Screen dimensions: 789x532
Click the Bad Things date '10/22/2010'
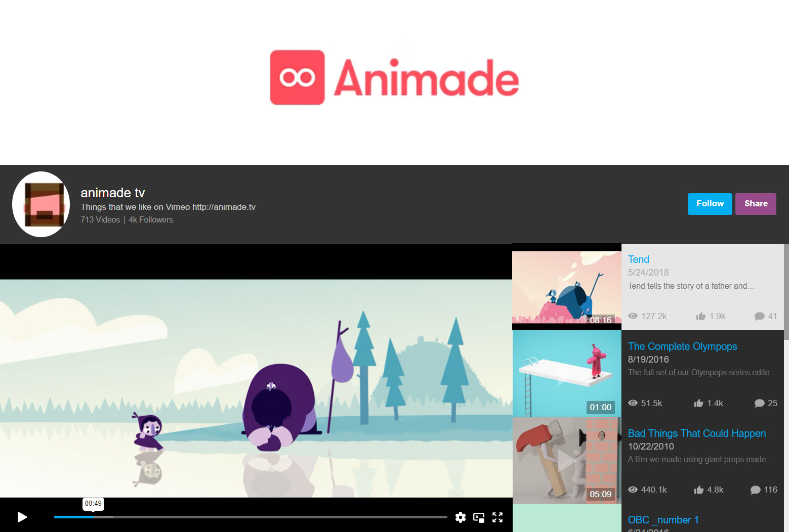(651, 447)
